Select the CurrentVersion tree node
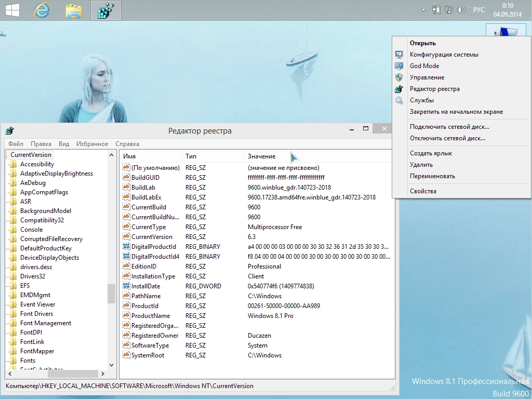532x399 pixels. (31, 155)
